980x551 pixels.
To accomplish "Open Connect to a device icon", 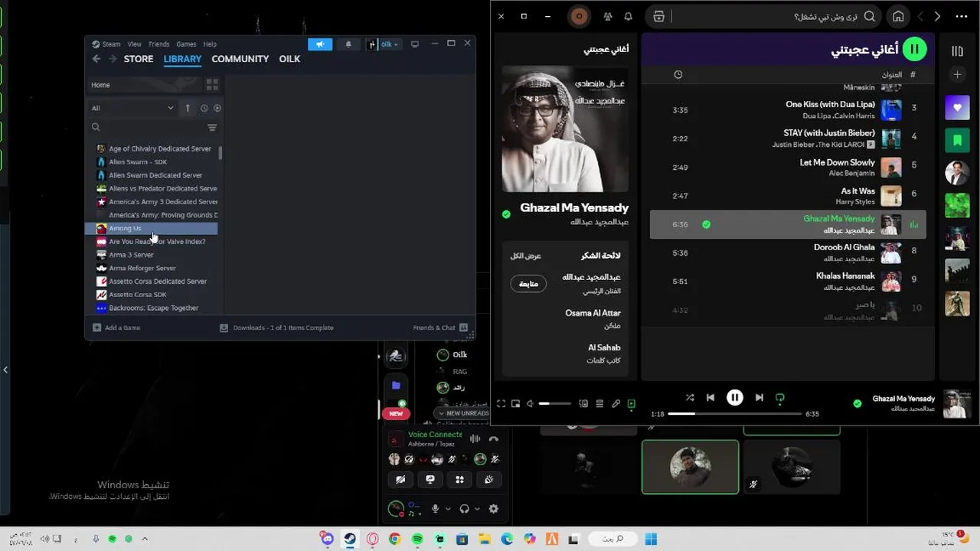I will click(583, 403).
